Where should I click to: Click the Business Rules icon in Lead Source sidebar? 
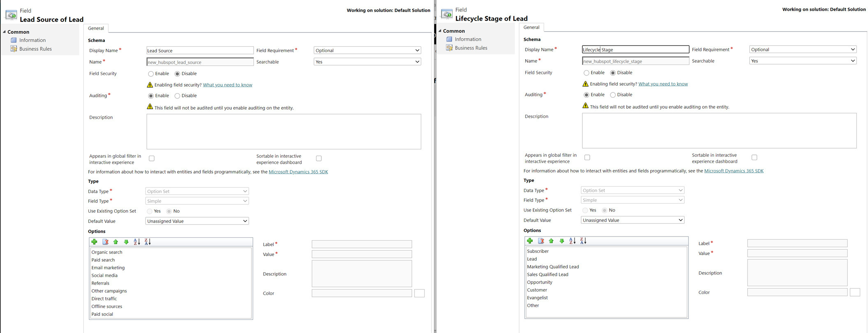(x=14, y=49)
